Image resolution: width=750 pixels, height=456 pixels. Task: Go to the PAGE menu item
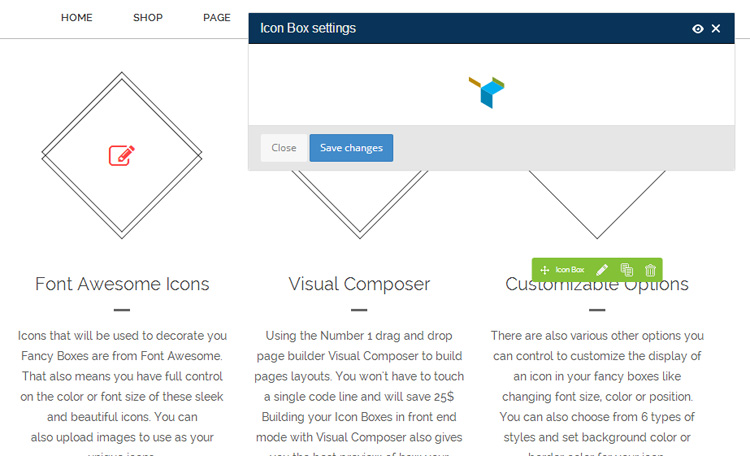point(216,18)
